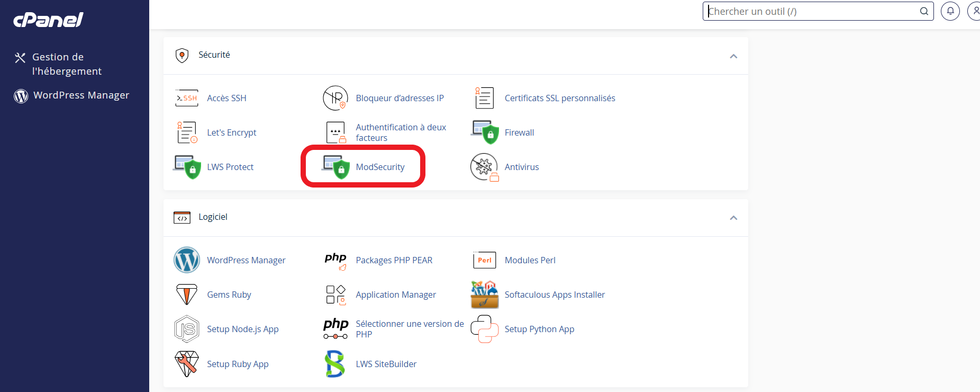Image resolution: width=980 pixels, height=392 pixels.
Task: Open the Setup Python App icon
Action: pyautogui.click(x=485, y=329)
